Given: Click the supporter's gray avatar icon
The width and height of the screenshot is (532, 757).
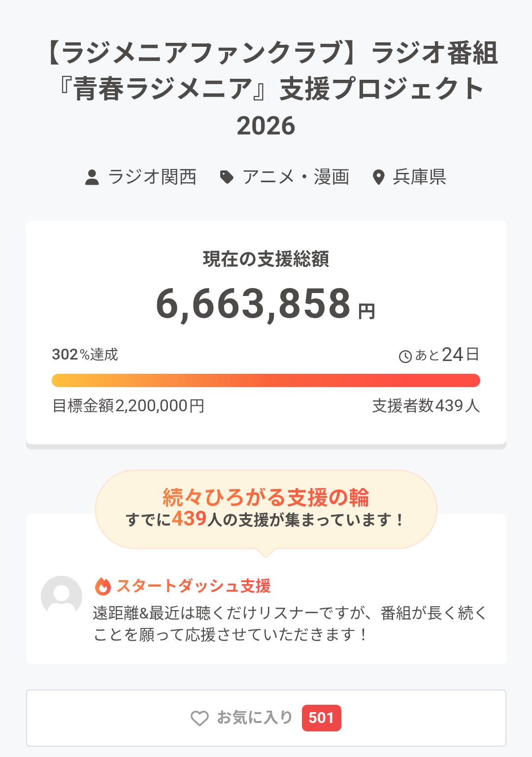Looking at the screenshot, I should click(x=62, y=596).
